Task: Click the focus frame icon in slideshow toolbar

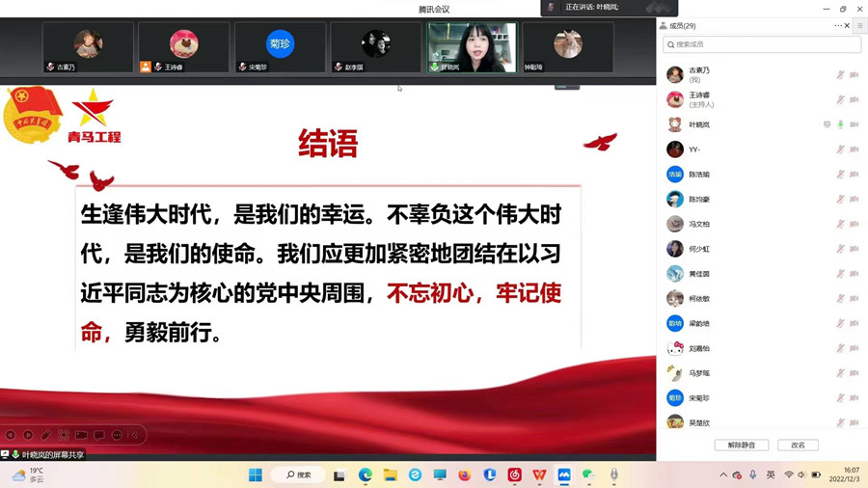Action: 64,435
